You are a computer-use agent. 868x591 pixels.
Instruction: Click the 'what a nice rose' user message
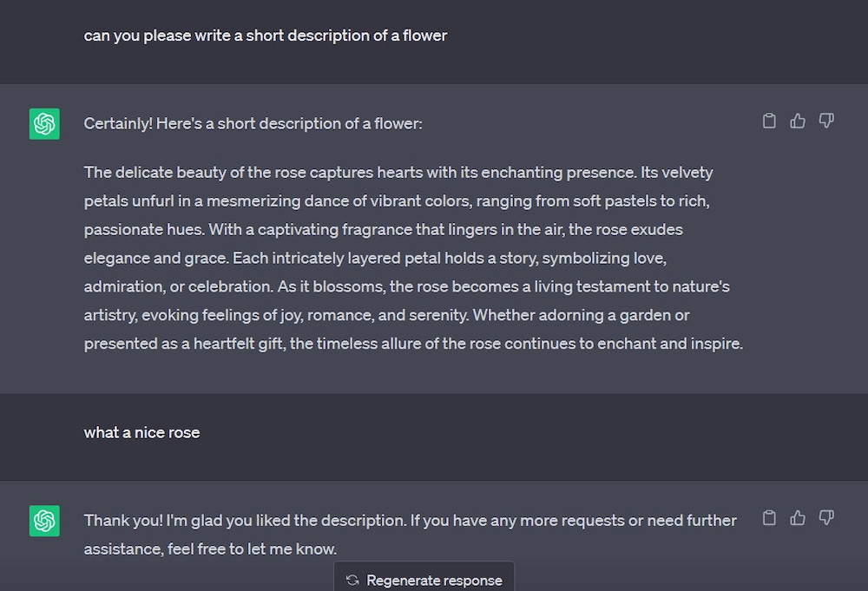pos(141,432)
